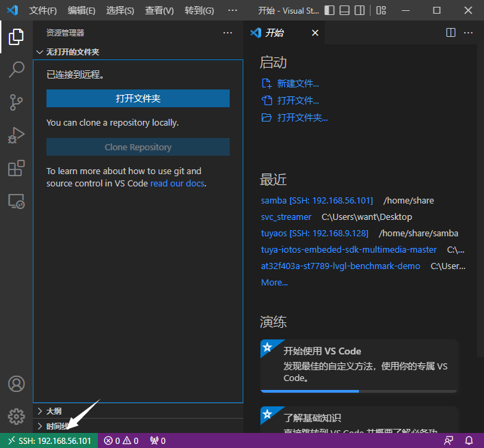Click the 打开文件夹... link under 启动
This screenshot has width=484, height=448.
tap(302, 117)
